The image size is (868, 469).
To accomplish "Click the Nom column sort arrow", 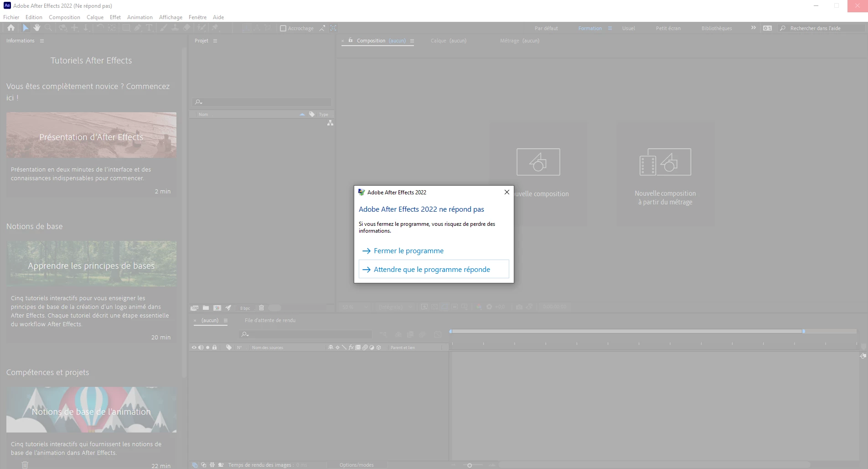I will tap(302, 115).
